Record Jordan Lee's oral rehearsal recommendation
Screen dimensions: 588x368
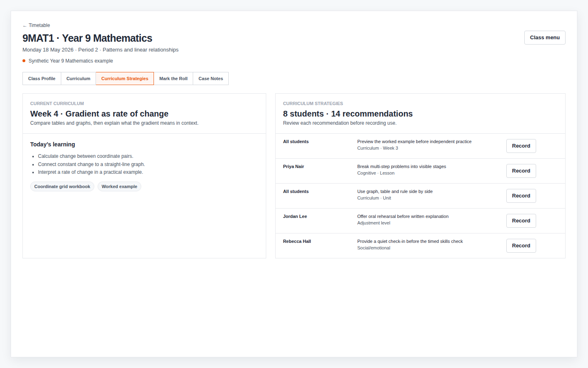tap(521, 221)
